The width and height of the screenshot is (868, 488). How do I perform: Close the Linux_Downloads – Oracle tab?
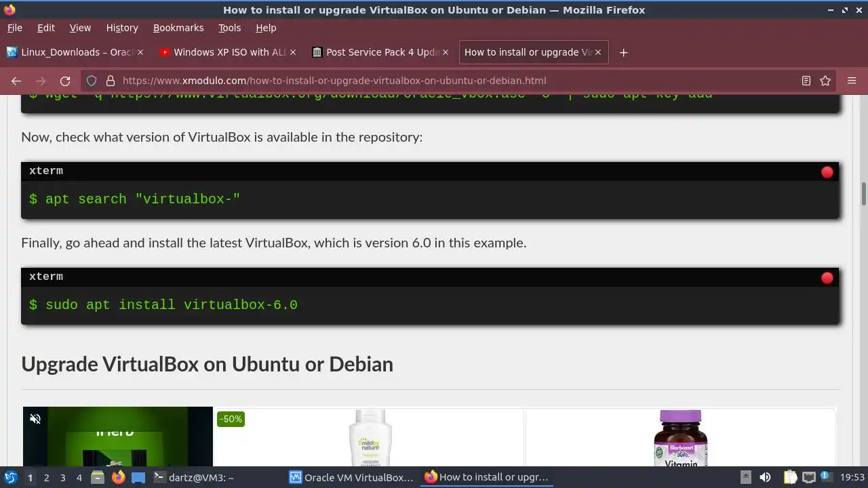[x=140, y=52]
